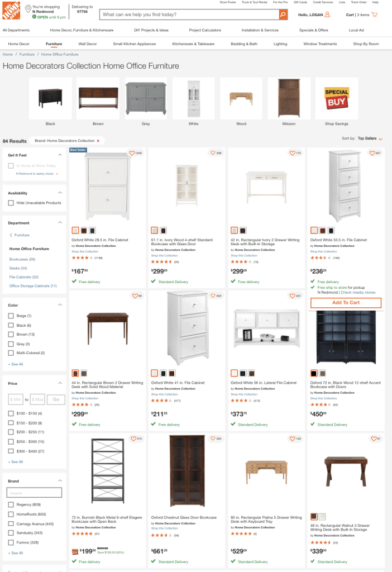Open the shopping cart icon
The height and width of the screenshot is (572, 392).
pyautogui.click(x=375, y=15)
